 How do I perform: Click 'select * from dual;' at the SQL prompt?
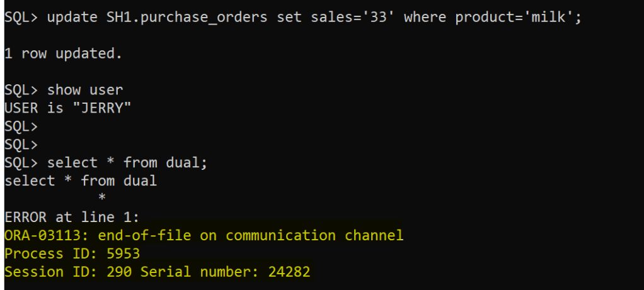coord(127,163)
